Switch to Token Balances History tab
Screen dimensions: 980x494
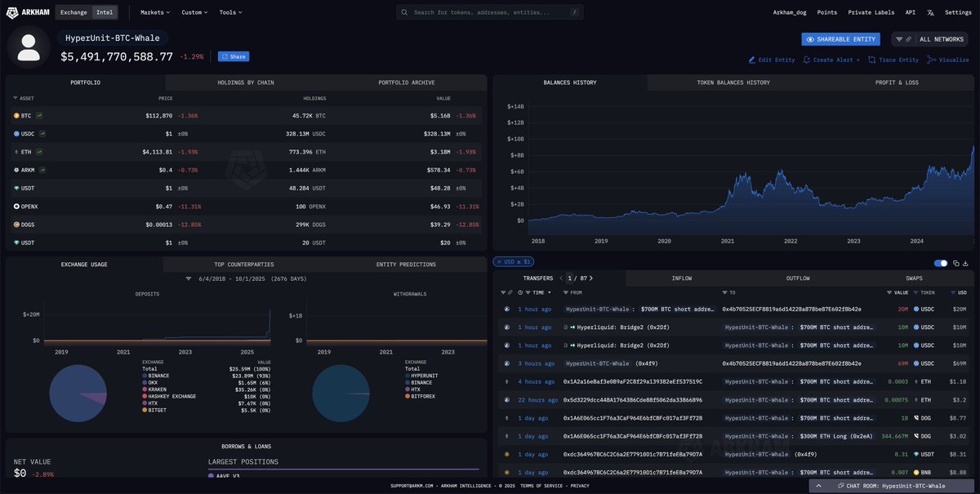coord(733,82)
